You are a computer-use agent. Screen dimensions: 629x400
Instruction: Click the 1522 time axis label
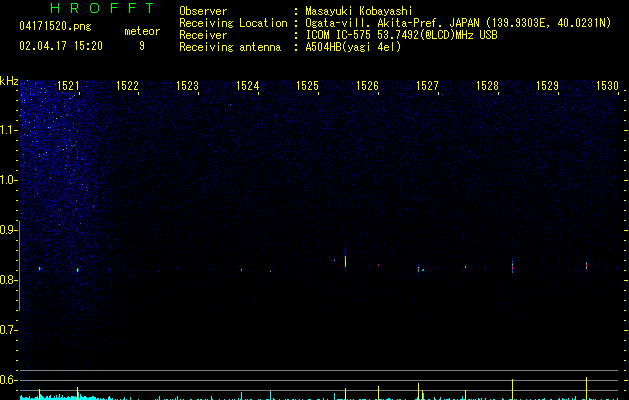tap(127, 85)
